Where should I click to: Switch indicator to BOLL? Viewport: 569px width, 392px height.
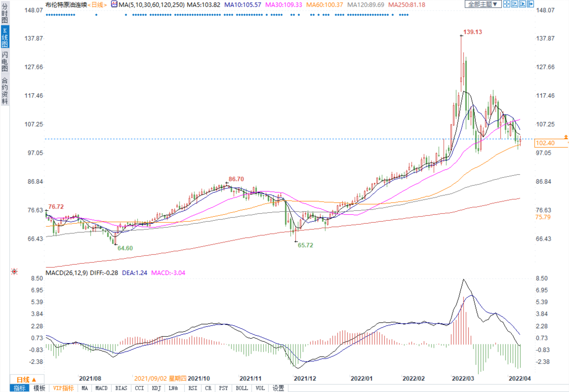(x=242, y=388)
